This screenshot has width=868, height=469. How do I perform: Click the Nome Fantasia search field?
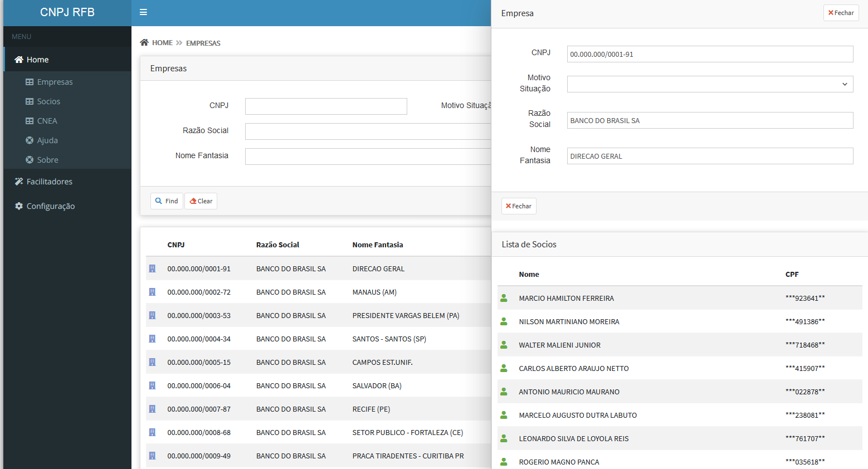point(368,157)
